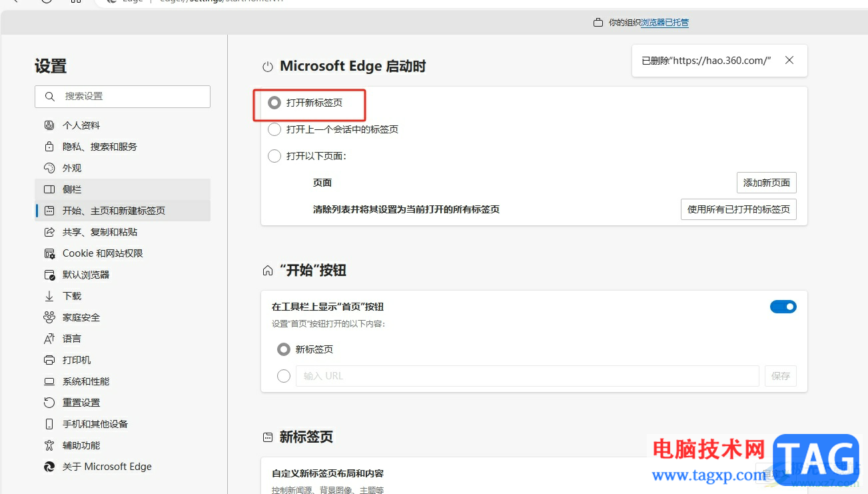Click the download arrow icon beside 下载

[49, 296]
